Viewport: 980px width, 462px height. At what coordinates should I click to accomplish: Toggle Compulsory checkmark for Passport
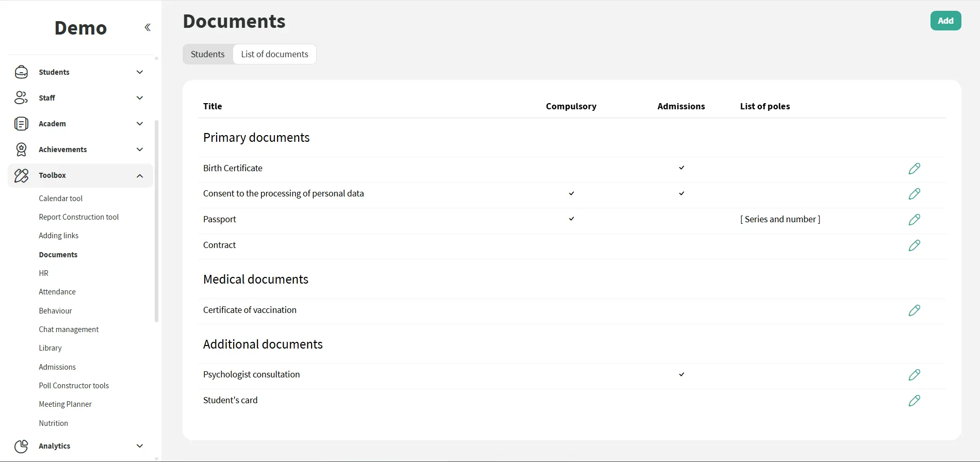click(x=571, y=219)
